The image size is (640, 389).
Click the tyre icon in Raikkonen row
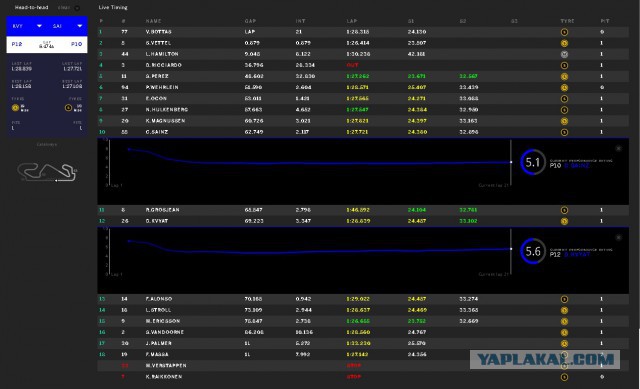564,377
